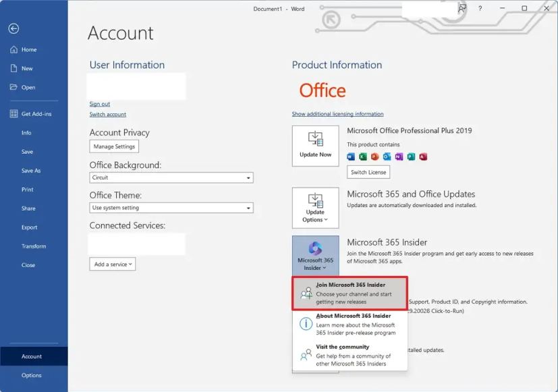Click the Publisher app icon under product contains

(411, 157)
